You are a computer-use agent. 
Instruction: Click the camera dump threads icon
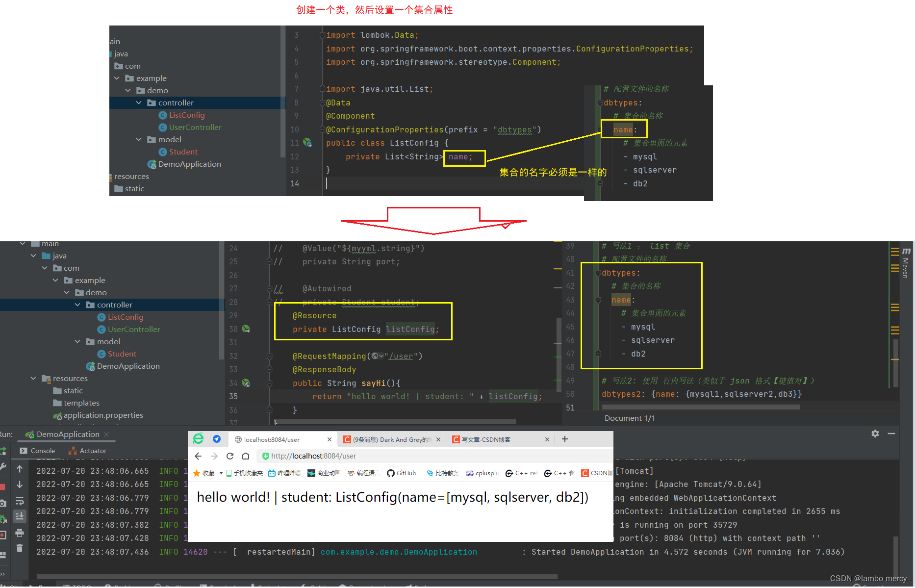pyautogui.click(x=2, y=503)
